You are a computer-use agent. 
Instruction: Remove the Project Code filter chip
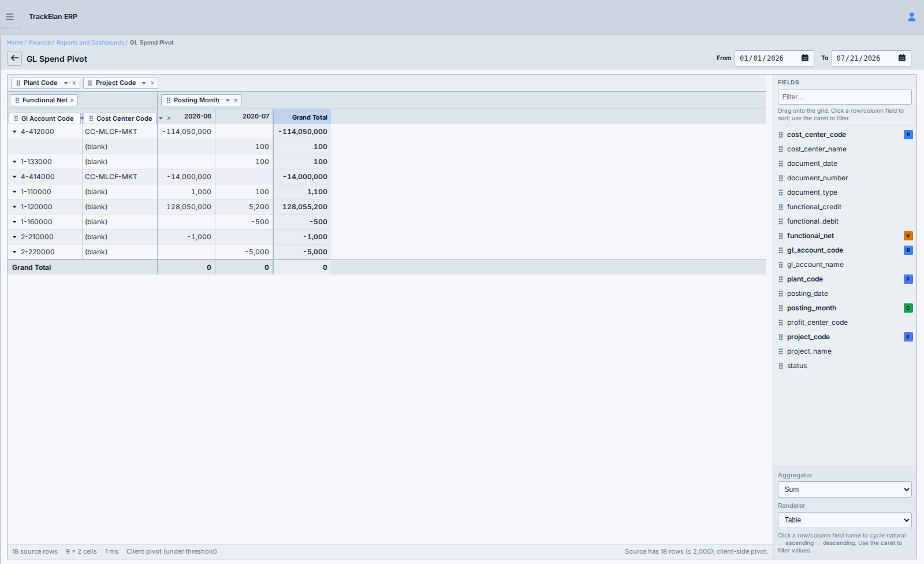pyautogui.click(x=152, y=83)
